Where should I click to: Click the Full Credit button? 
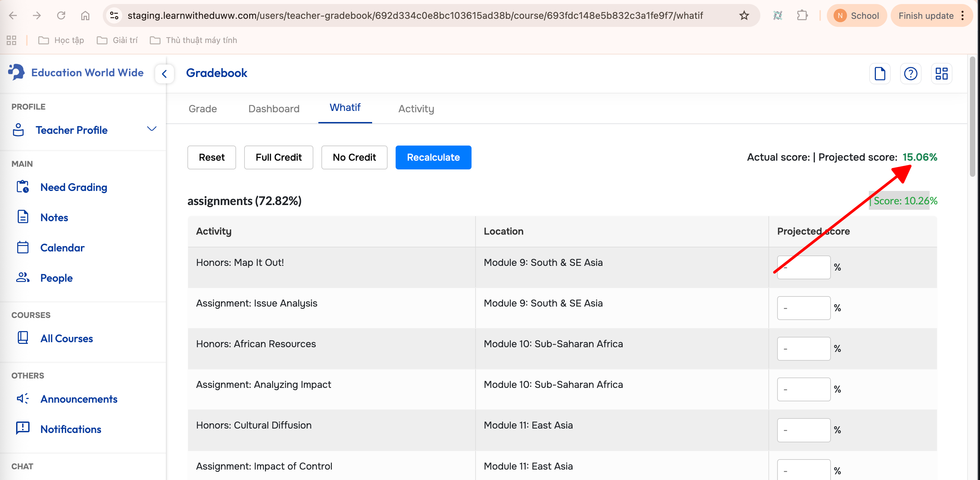[x=278, y=157]
